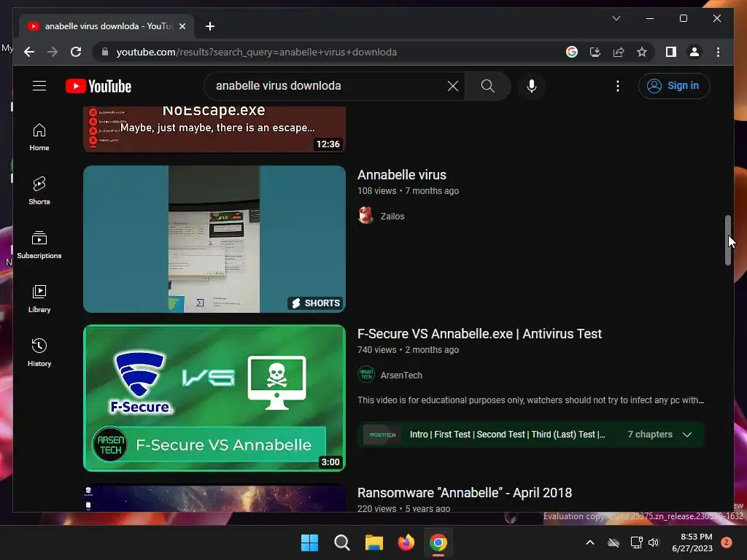Open the NoEscape.exe video thumbnail

click(x=214, y=129)
